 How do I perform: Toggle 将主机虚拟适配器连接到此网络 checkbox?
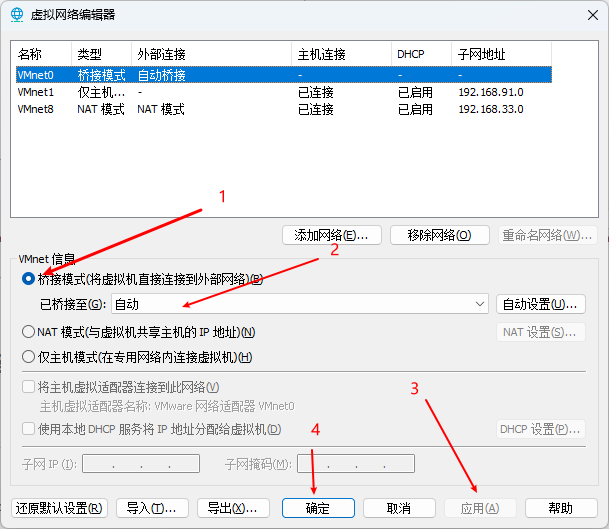pyautogui.click(x=28, y=387)
